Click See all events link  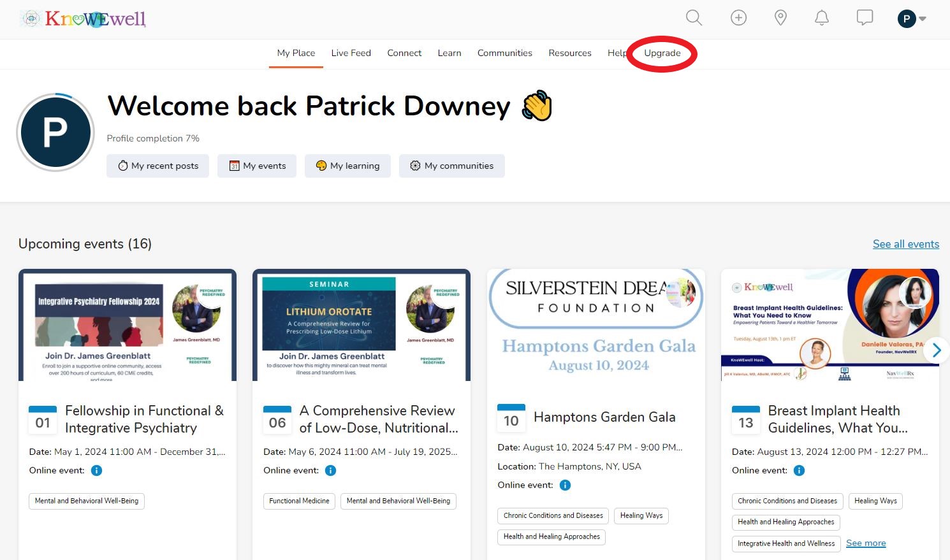pos(906,244)
